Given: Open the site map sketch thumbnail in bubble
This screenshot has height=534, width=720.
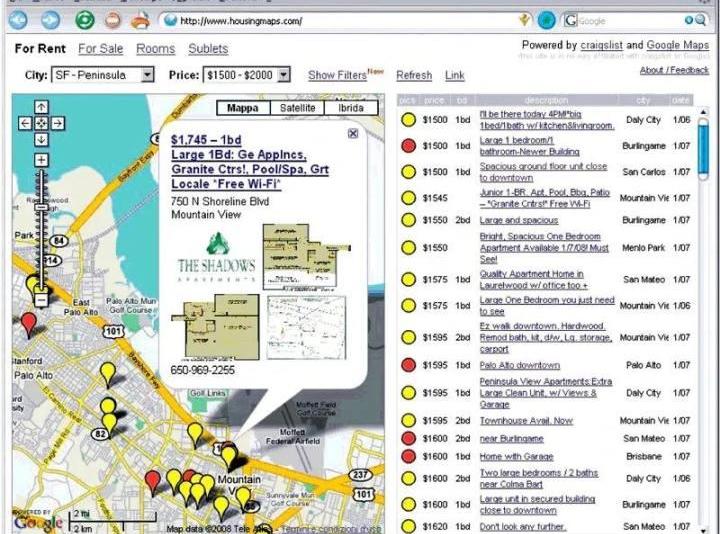Looking at the screenshot, I should (306, 327).
